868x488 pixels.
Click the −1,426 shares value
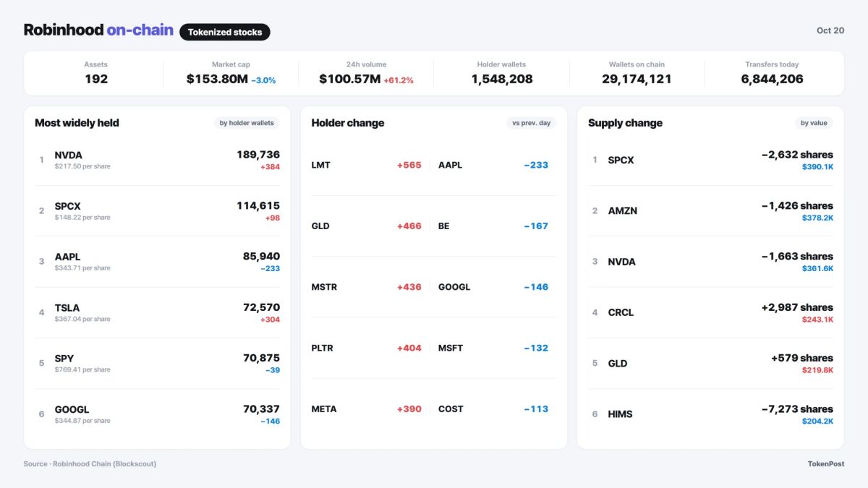tap(797, 205)
